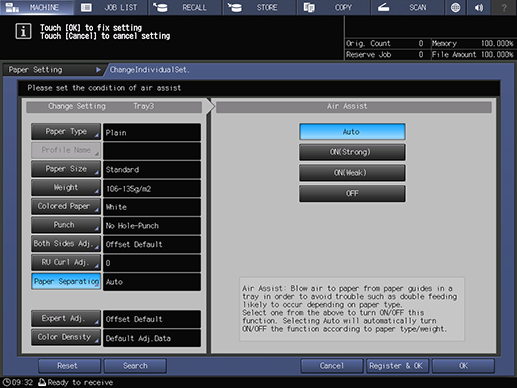Open the SCAN tab
The image size is (517, 388).
tap(408, 7)
